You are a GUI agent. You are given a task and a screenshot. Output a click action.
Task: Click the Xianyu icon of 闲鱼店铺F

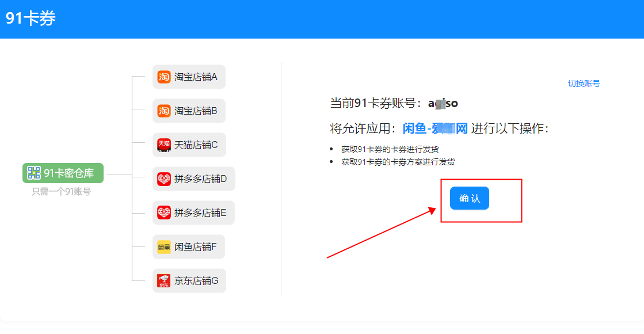click(164, 247)
